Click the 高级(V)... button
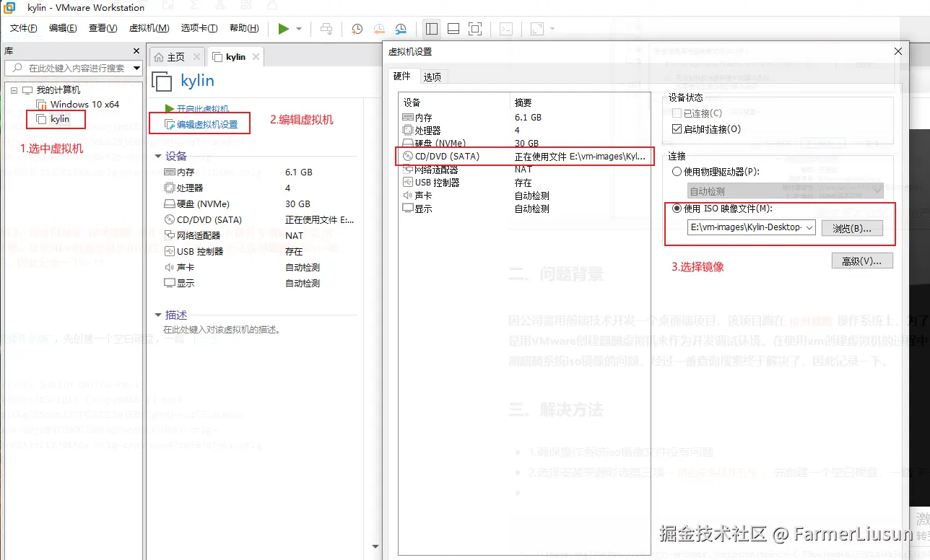The width and height of the screenshot is (930, 560). [862, 261]
